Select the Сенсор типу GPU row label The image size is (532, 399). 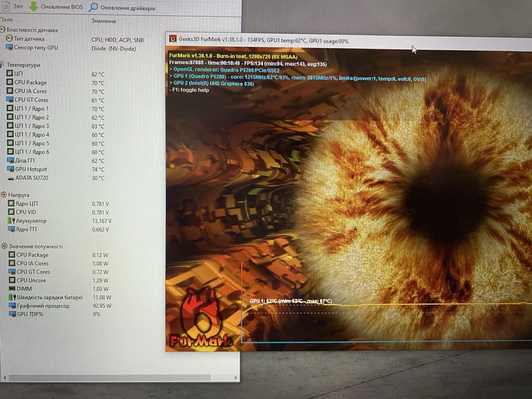tap(36, 47)
